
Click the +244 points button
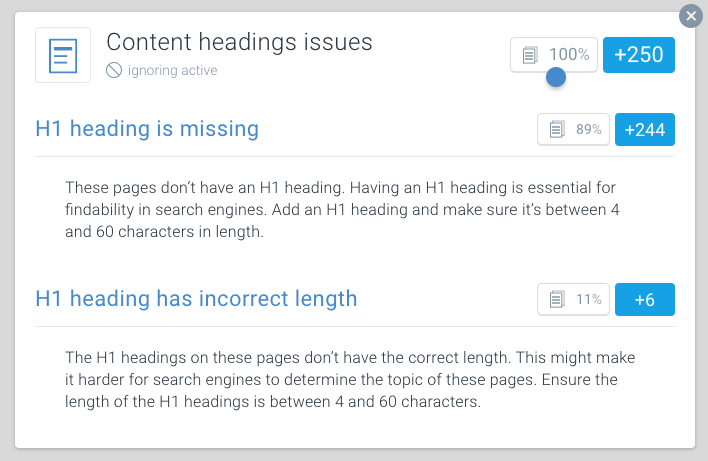click(x=645, y=130)
